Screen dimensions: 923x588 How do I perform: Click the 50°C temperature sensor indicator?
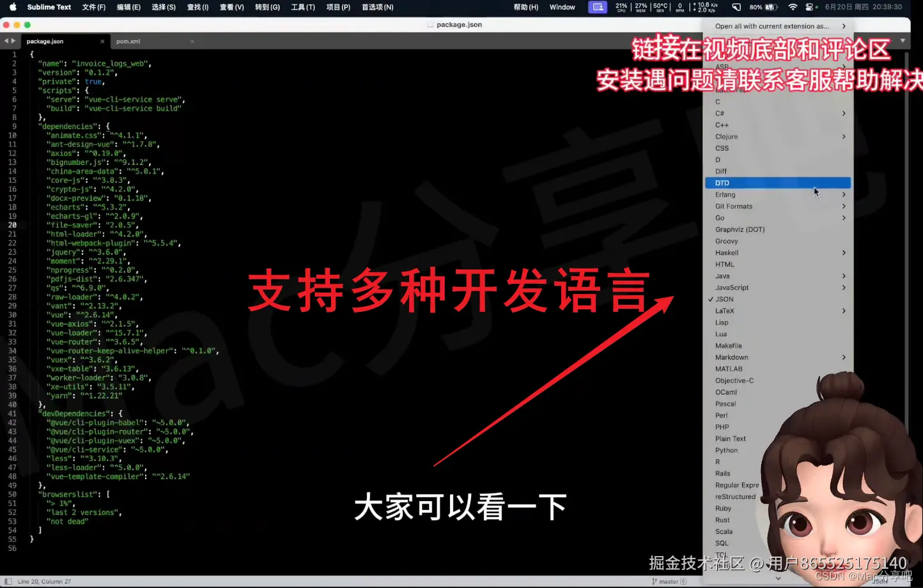661,7
